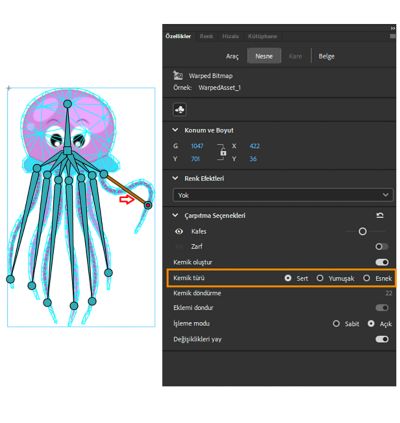Open the Araç properties tab
The image size is (400, 423).
[232, 56]
